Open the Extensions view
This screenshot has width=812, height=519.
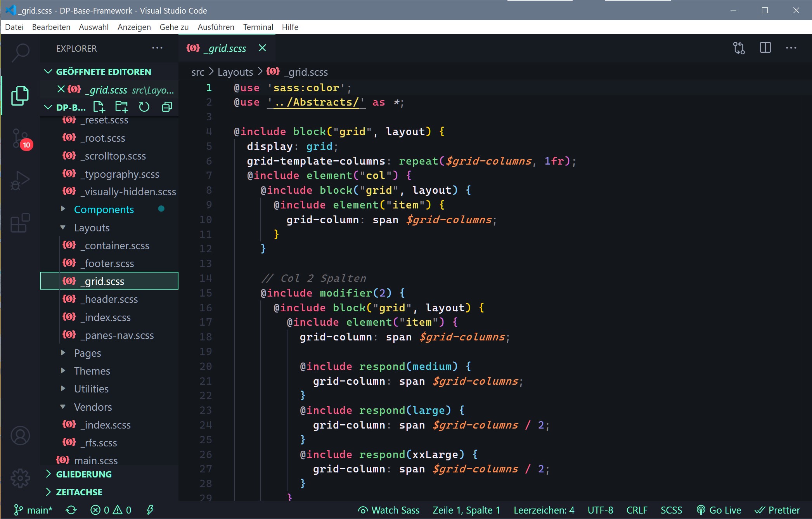pos(20,223)
